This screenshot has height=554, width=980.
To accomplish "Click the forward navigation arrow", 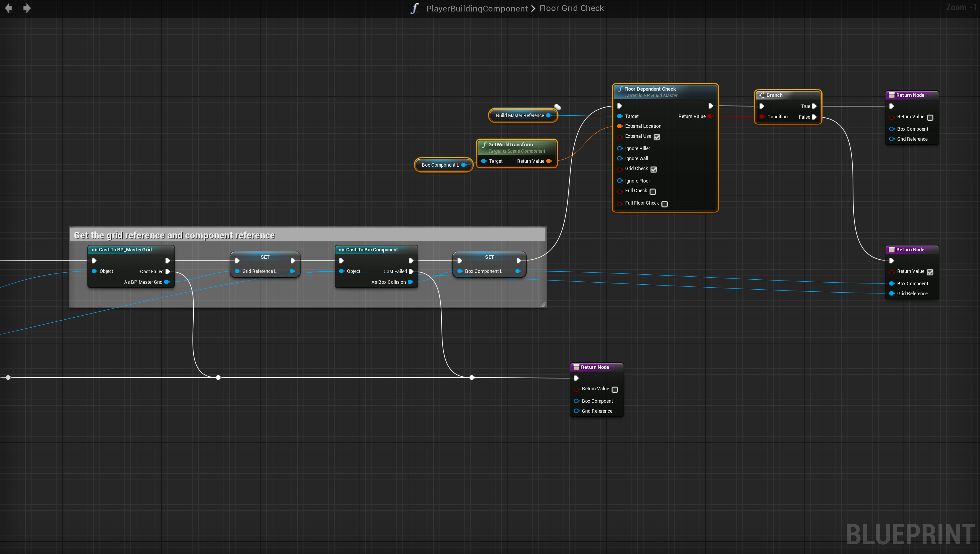I will (26, 8).
